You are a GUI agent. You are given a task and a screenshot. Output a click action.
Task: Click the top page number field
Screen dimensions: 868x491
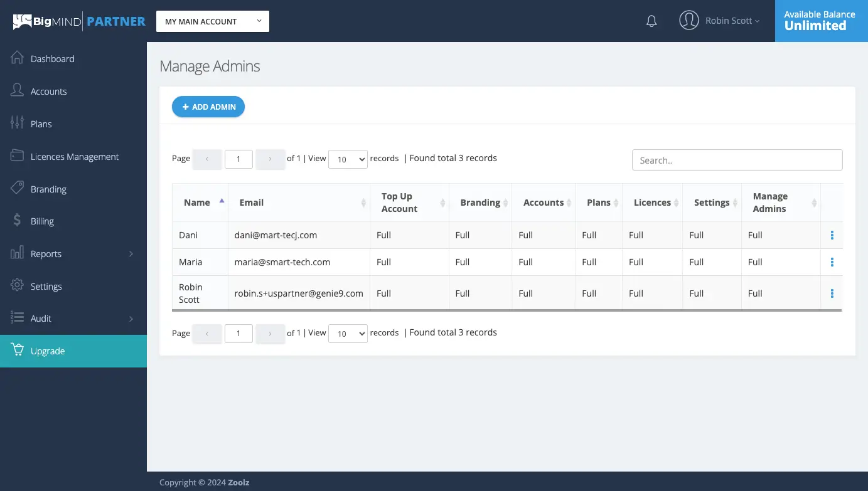[x=238, y=159]
